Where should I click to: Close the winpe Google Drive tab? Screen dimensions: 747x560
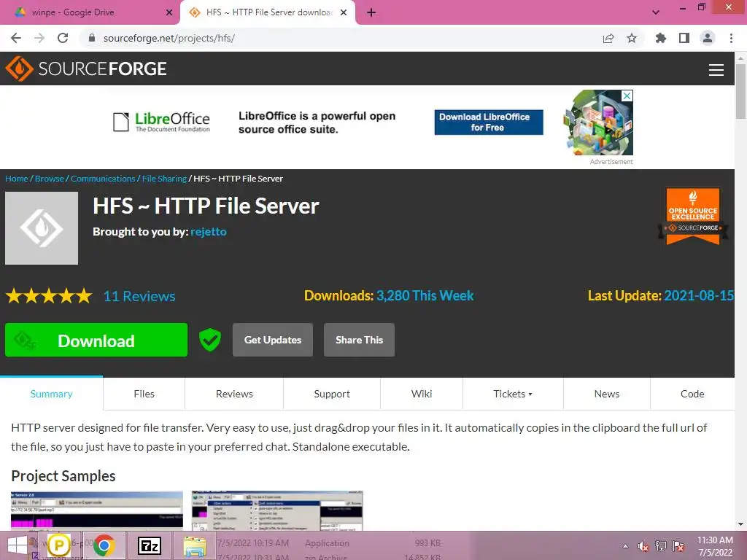click(x=169, y=12)
